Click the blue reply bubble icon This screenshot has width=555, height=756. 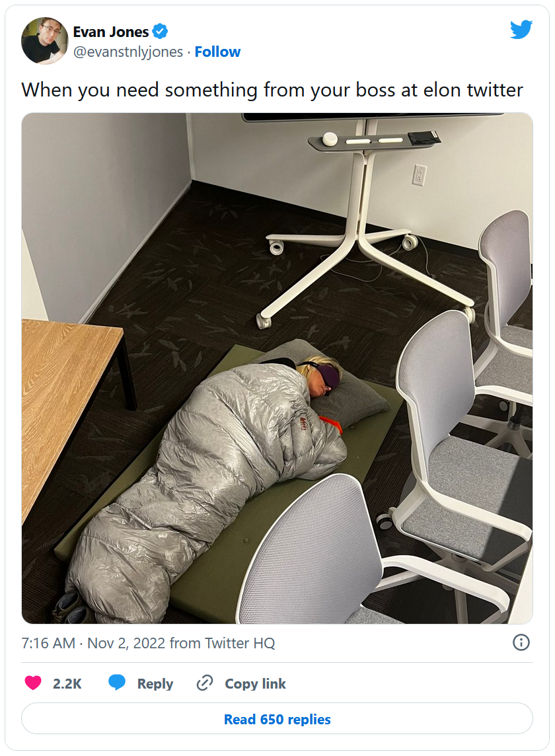click(x=117, y=683)
